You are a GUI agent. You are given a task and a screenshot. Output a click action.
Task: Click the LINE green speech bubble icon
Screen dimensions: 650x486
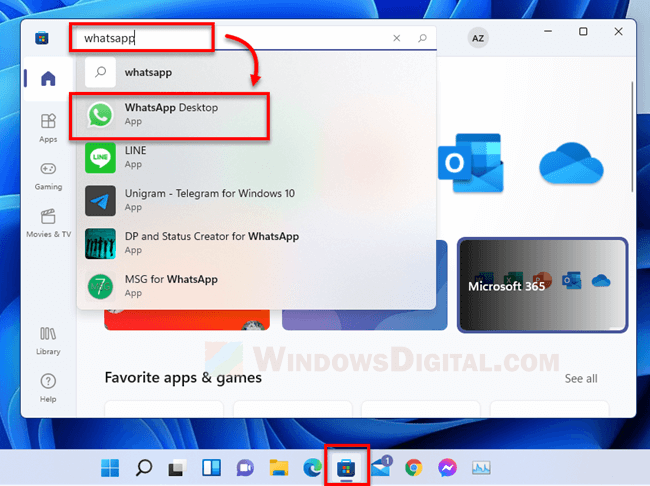[100, 158]
